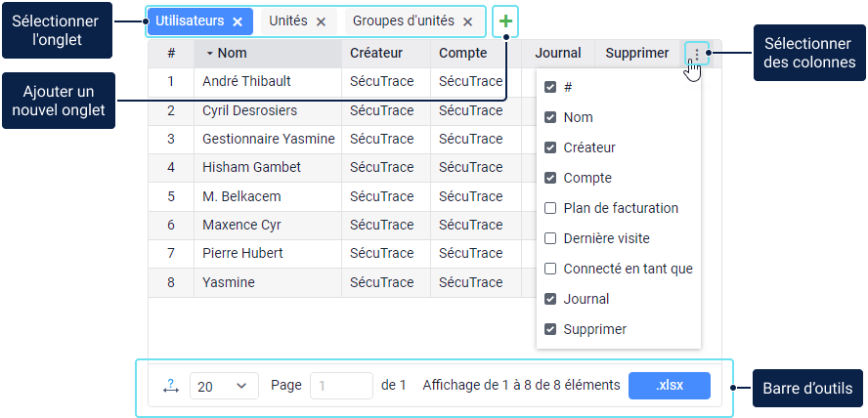The height and width of the screenshot is (418, 868).
Task: Select the Groupes d'unités tab
Action: (403, 21)
